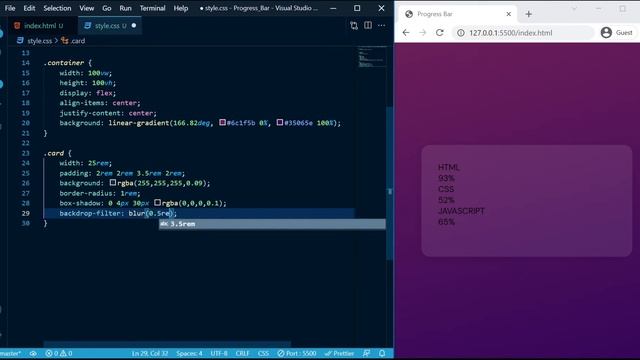This screenshot has width=640, height=360.
Task: Open color picker for rgba(0,0,0,0.1)
Action: click(158, 203)
